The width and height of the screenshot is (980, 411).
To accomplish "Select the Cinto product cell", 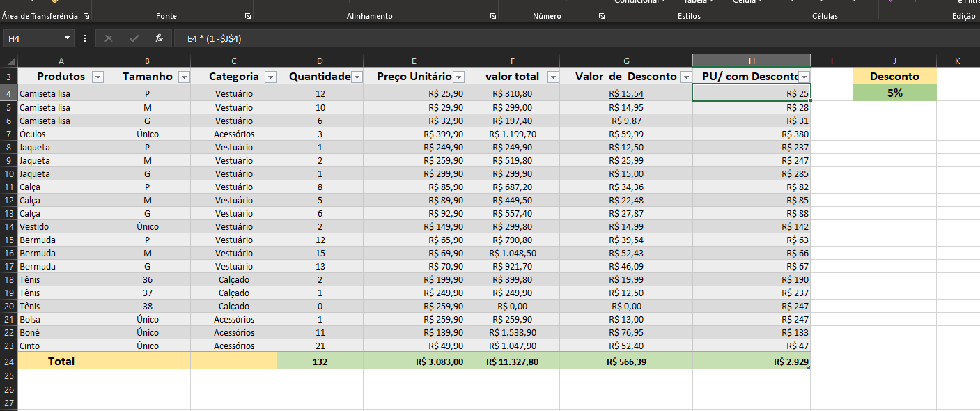I will 61,346.
